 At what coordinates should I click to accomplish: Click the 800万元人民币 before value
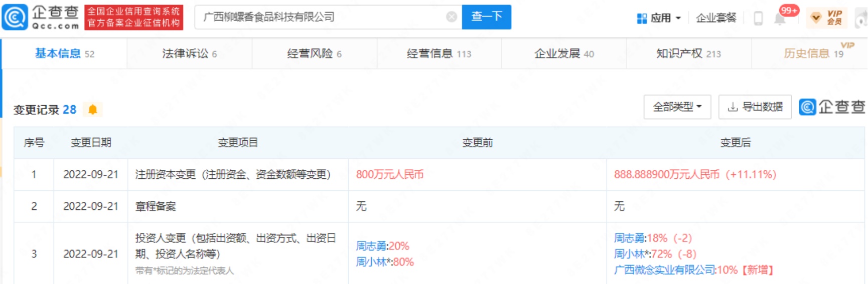(x=389, y=174)
